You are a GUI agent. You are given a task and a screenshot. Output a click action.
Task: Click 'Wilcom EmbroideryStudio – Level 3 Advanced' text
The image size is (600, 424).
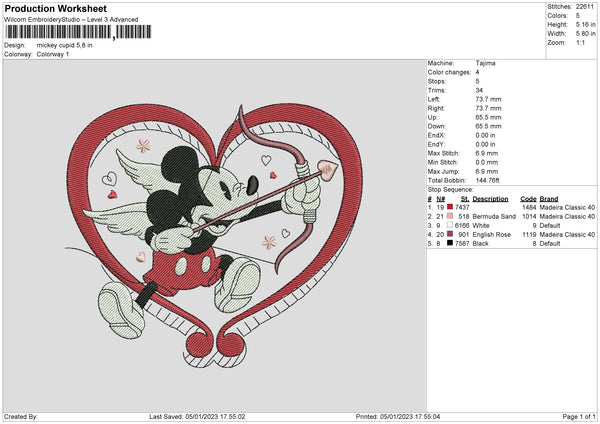coord(71,20)
